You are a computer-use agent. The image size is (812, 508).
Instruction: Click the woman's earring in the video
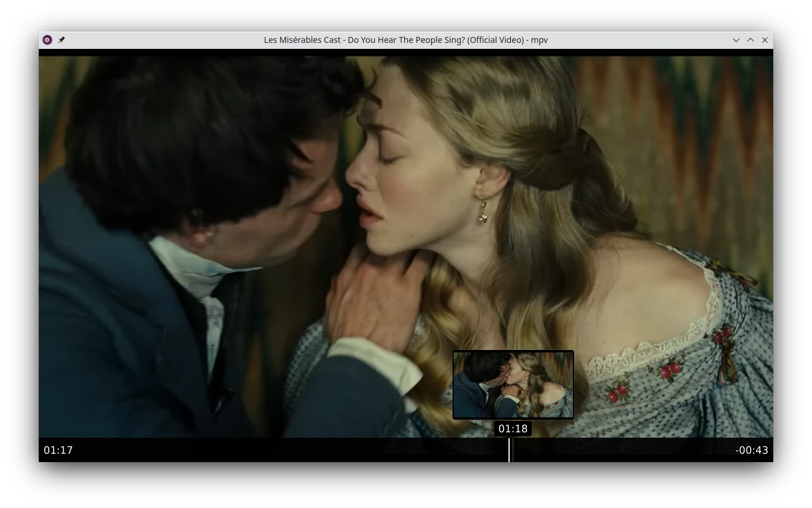tap(483, 211)
